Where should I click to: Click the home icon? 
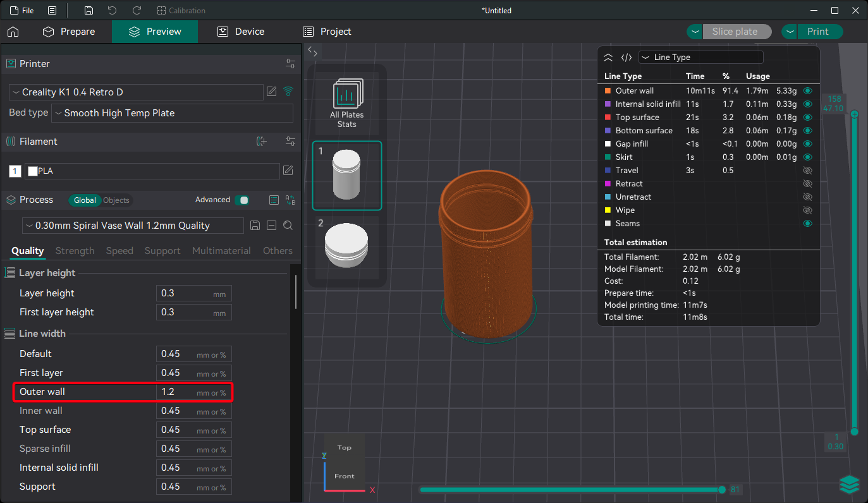pyautogui.click(x=13, y=32)
